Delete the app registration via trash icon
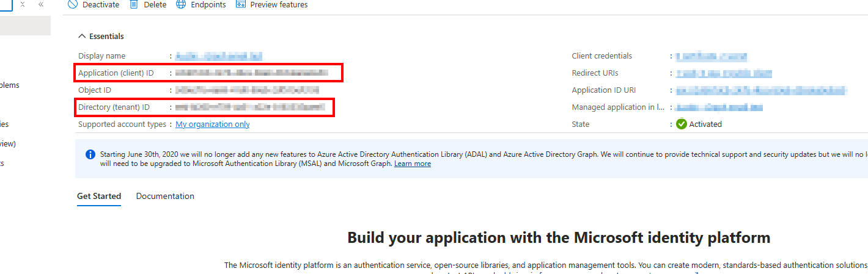868x274 pixels. (x=134, y=5)
